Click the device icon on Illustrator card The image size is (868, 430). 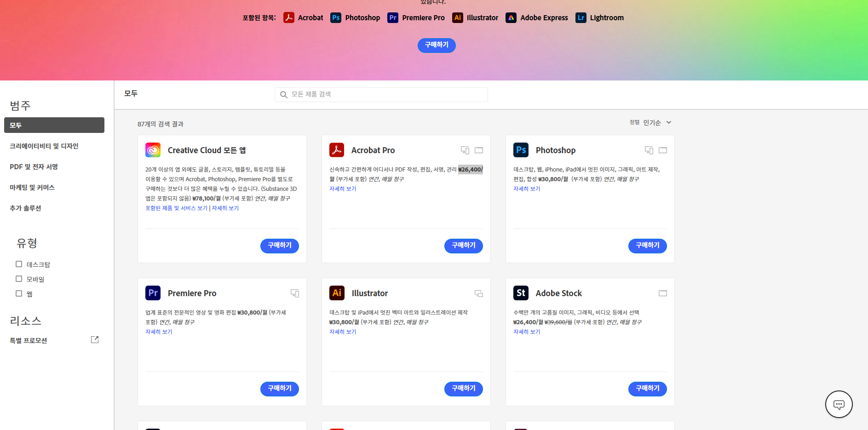(x=479, y=293)
